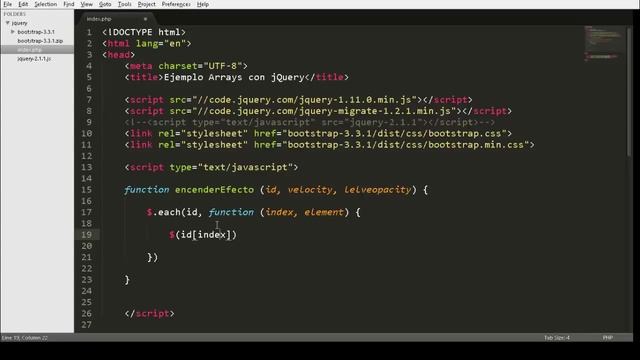Click the 'lang="en"' attribute

pos(161,43)
